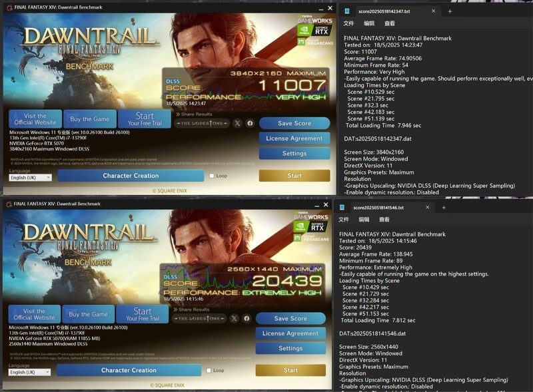The height and width of the screenshot is (392, 533).
Task: Click Save Score in the 3840x2160 benchmark window
Action: 294,123
